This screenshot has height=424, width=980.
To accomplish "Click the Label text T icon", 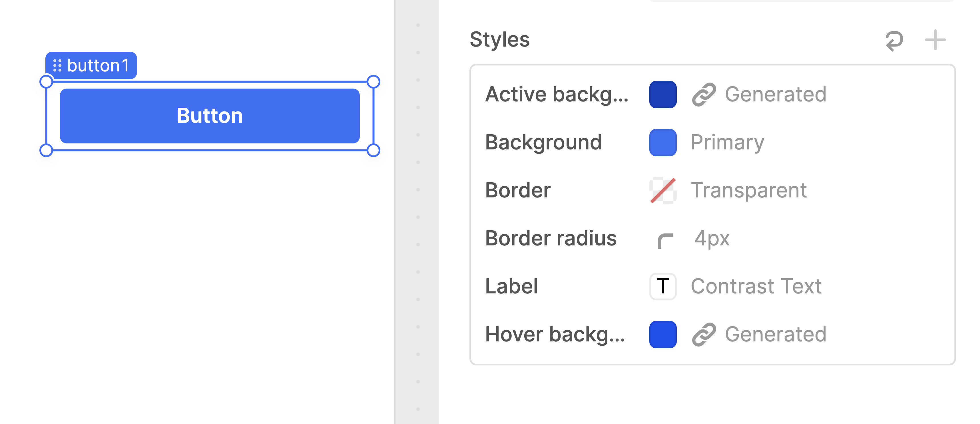I will [x=663, y=286].
